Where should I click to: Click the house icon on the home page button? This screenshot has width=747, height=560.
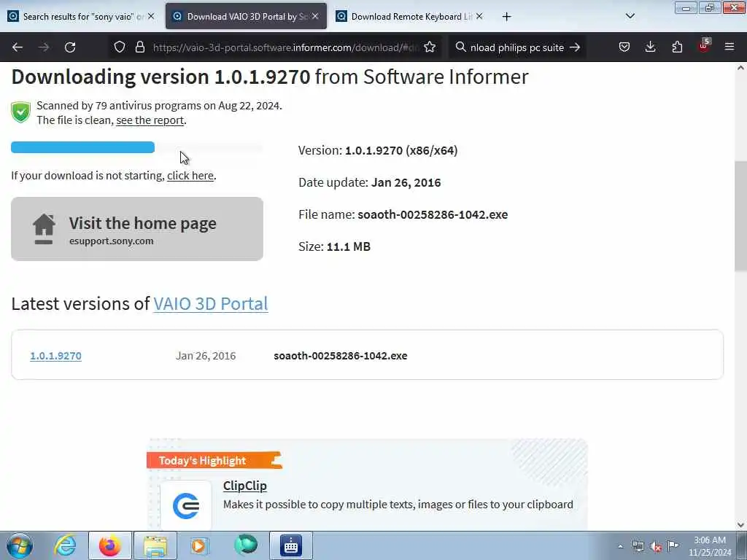(44, 229)
